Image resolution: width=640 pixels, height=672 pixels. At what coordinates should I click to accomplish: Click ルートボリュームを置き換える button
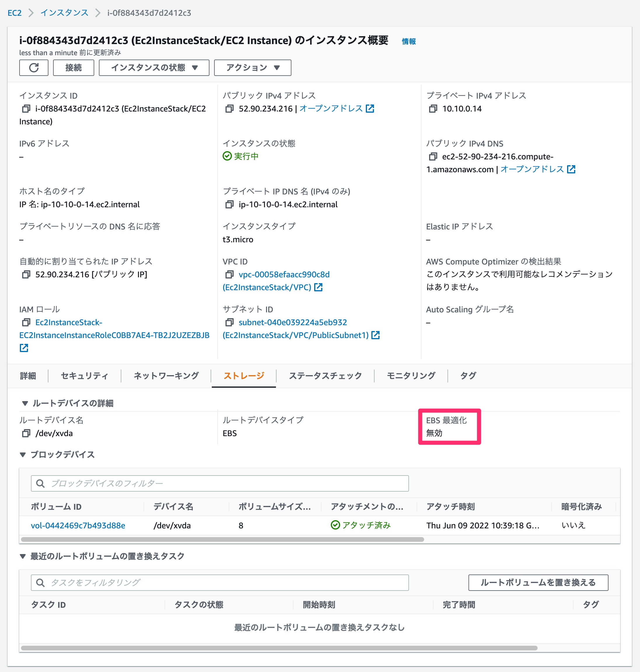(538, 582)
